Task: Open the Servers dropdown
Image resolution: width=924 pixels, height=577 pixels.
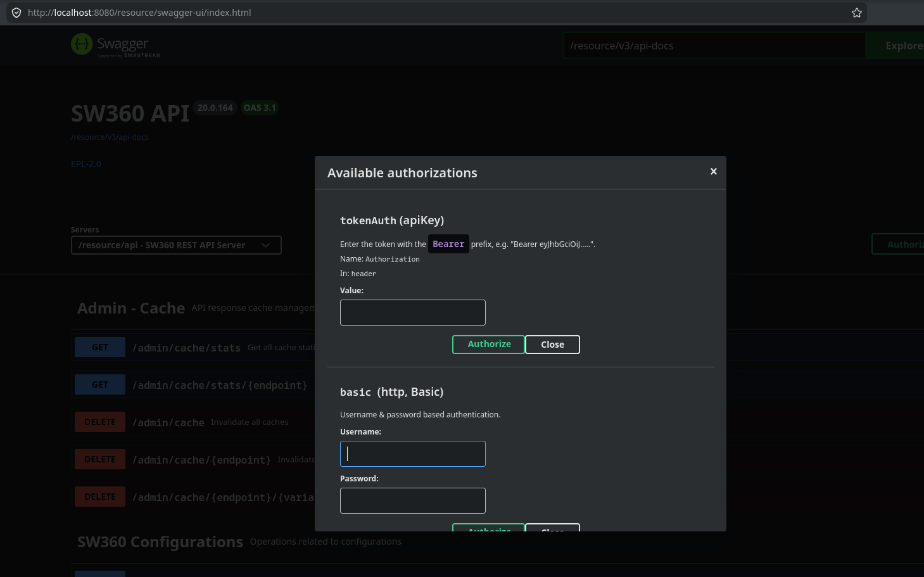Action: tap(176, 245)
